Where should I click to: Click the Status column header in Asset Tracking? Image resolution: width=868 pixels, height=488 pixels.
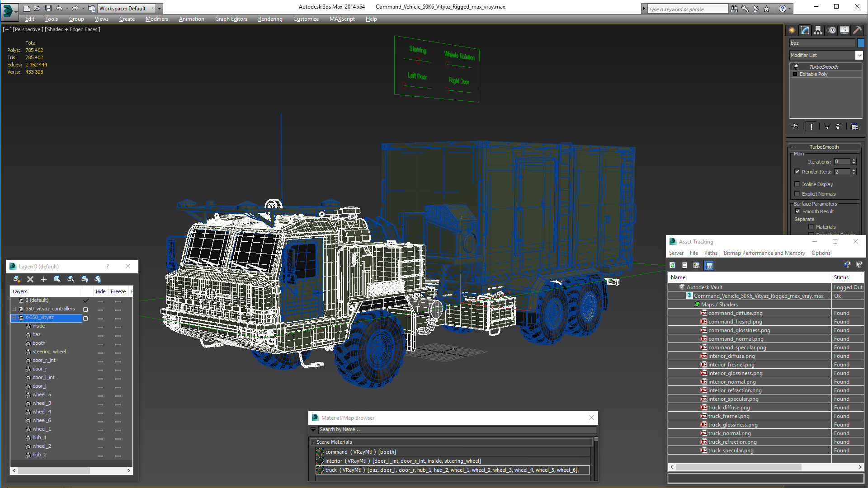(848, 277)
